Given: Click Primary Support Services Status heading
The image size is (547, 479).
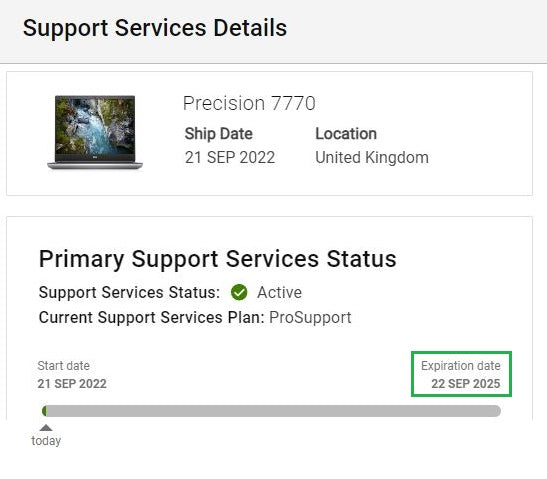Looking at the screenshot, I should 218,259.
